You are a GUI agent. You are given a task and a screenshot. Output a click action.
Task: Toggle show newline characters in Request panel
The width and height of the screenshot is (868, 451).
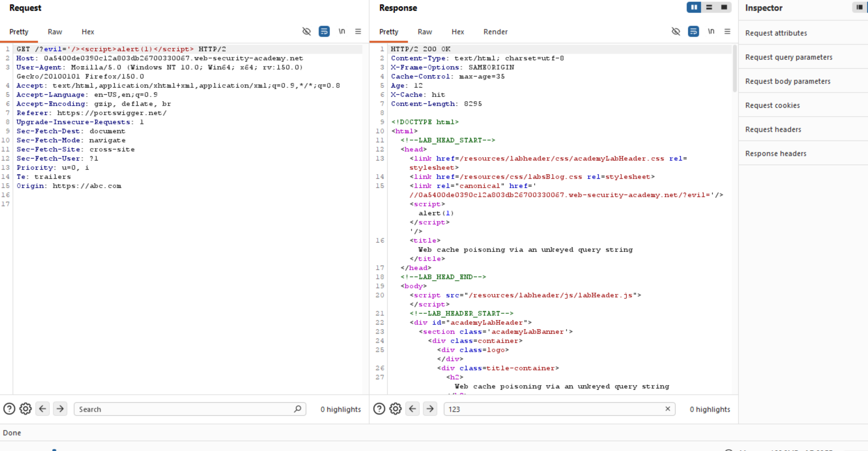[342, 31]
